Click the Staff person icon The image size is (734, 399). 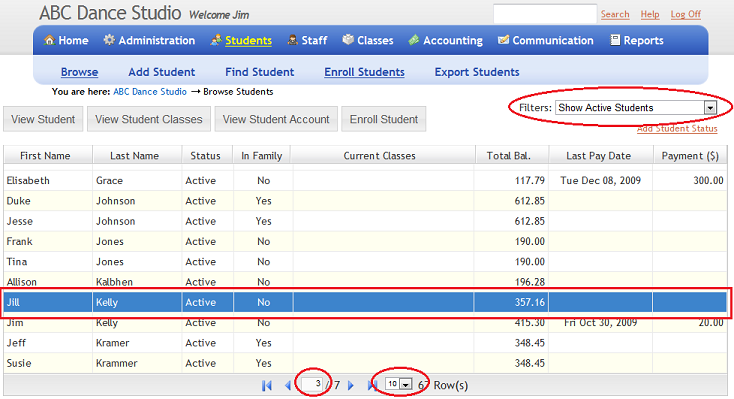coord(293,40)
